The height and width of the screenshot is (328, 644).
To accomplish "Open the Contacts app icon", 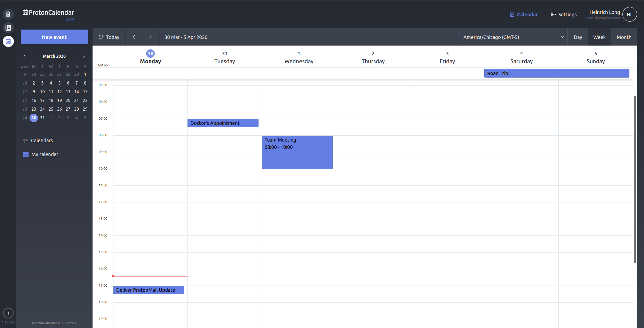I will tap(8, 27).
